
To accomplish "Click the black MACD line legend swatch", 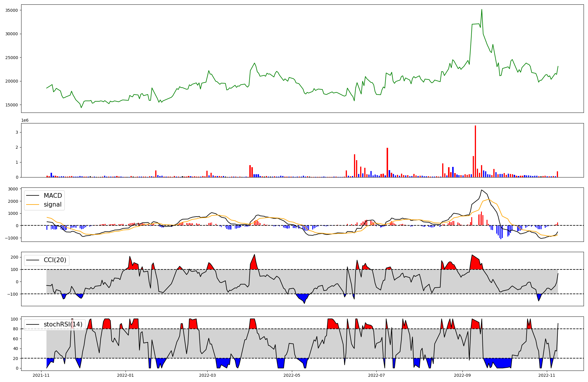I will coord(33,196).
